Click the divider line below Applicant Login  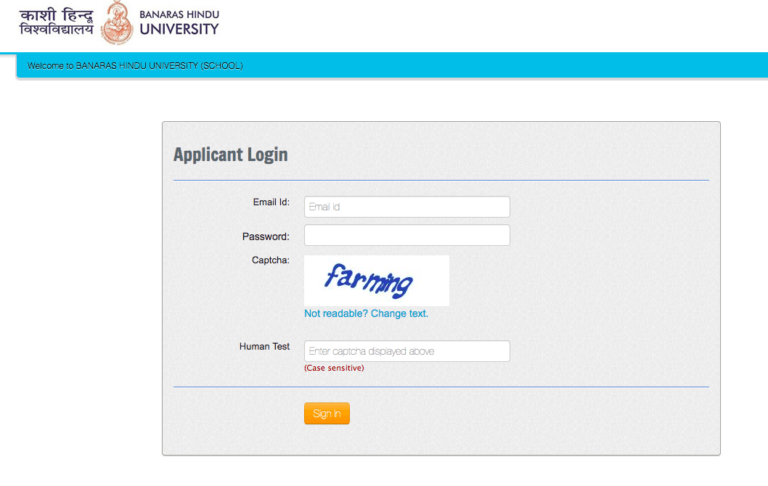(x=440, y=180)
